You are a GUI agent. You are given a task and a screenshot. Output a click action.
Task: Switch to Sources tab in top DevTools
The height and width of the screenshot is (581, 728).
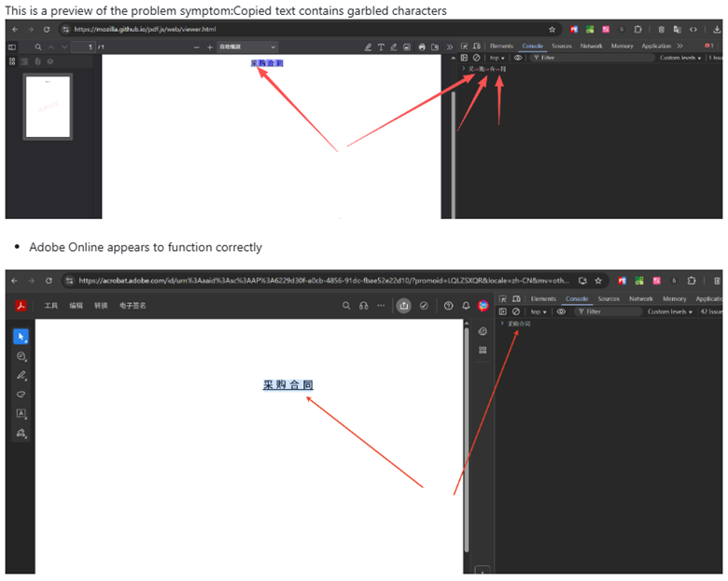(562, 46)
